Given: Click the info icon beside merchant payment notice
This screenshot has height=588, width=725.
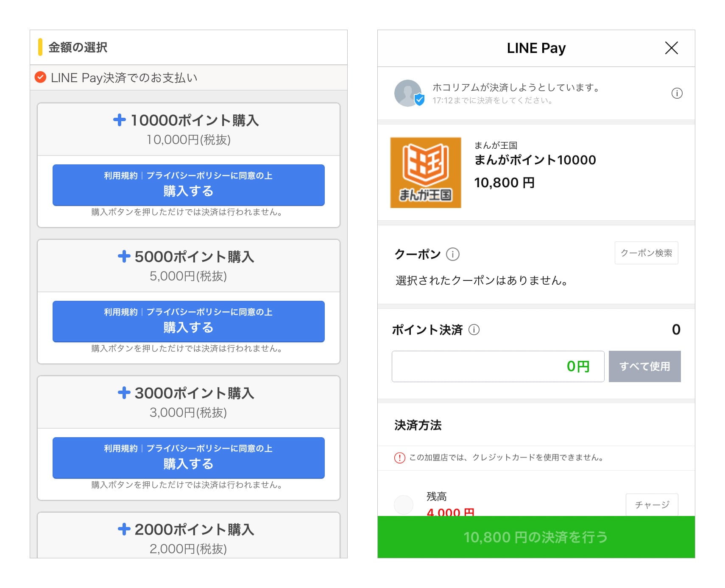Looking at the screenshot, I should 677,93.
